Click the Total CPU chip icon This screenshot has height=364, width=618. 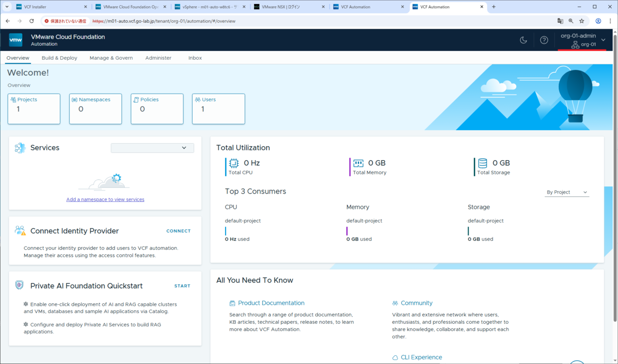pos(234,163)
